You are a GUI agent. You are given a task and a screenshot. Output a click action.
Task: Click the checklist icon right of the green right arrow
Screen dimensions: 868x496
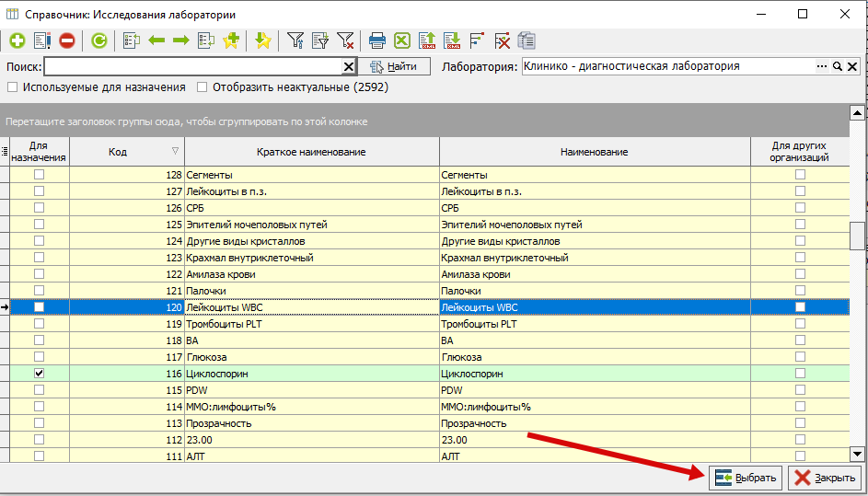(x=206, y=40)
